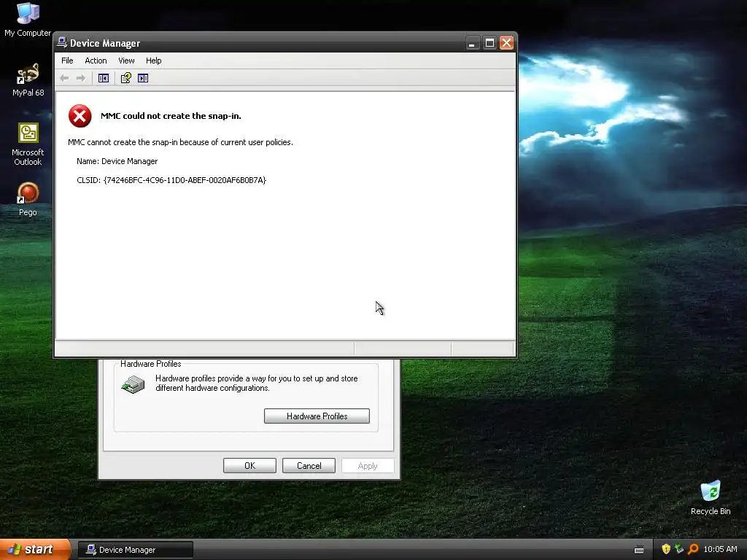Screen dimensions: 747x560
Task: Open the File menu
Action: (x=67, y=61)
